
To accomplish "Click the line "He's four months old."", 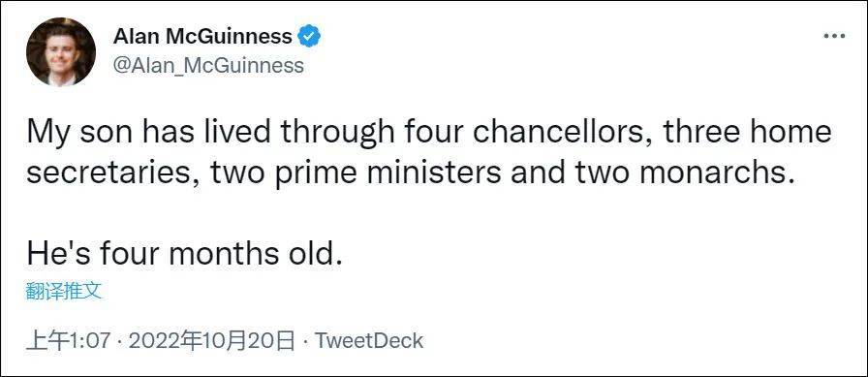I will (181, 254).
